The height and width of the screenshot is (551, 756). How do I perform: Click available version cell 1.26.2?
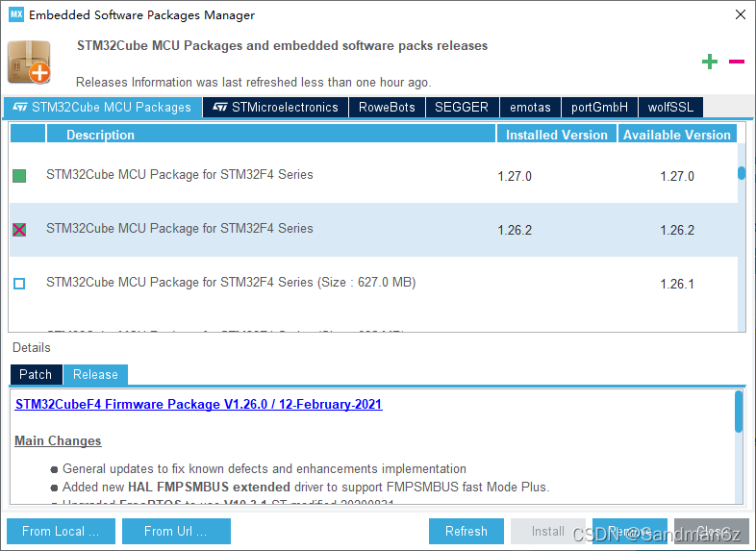click(x=677, y=231)
